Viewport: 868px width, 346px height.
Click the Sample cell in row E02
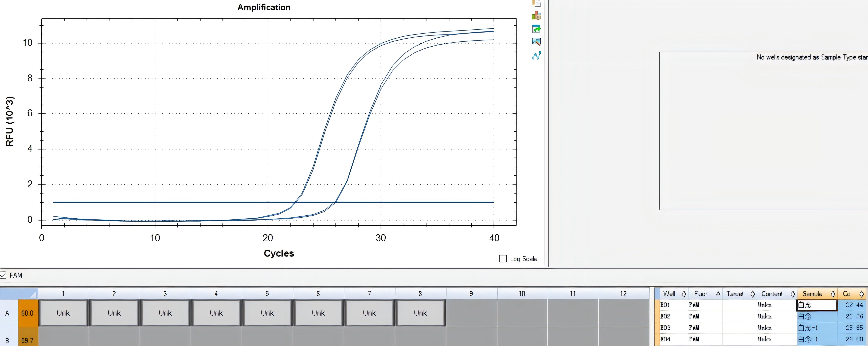click(817, 316)
